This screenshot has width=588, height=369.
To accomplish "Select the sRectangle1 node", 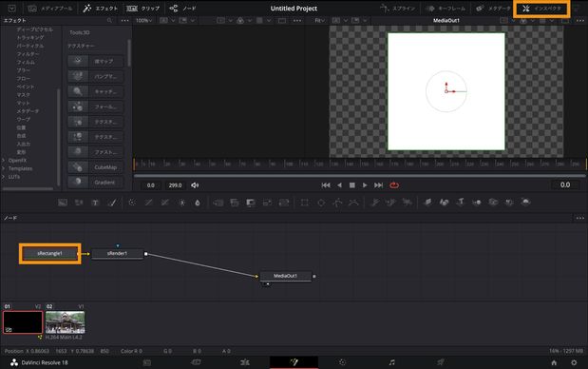I will click(x=50, y=253).
